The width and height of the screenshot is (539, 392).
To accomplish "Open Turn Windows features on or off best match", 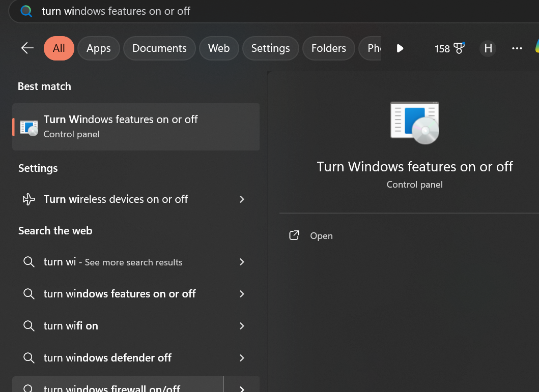I will click(136, 127).
